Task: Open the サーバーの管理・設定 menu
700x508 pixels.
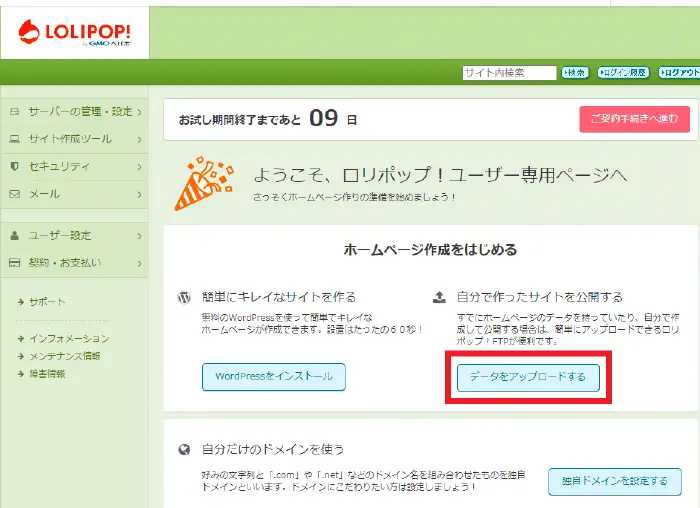Action: pyautogui.click(x=75, y=112)
